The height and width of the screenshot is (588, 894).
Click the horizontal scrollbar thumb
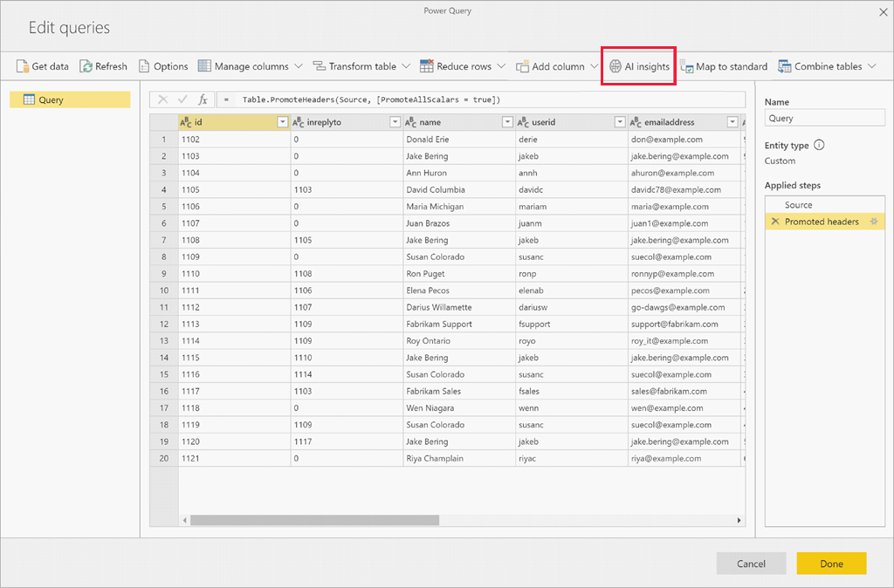coord(314,520)
